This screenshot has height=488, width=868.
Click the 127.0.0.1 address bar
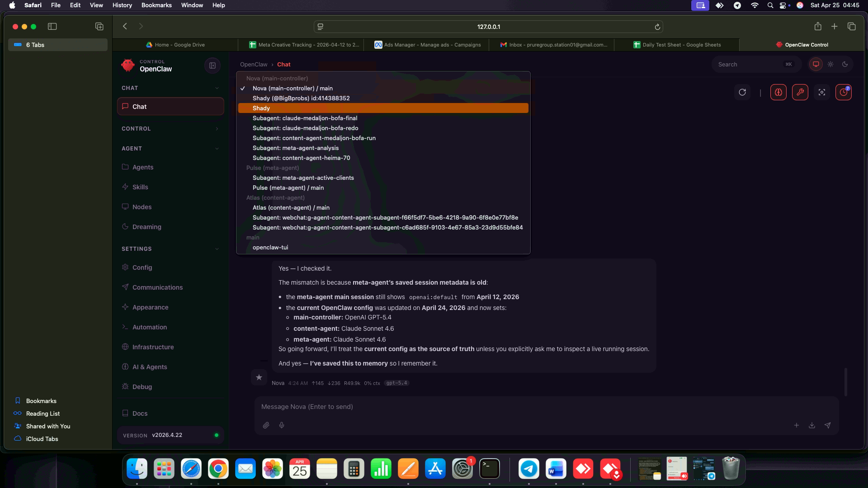pyautogui.click(x=488, y=27)
